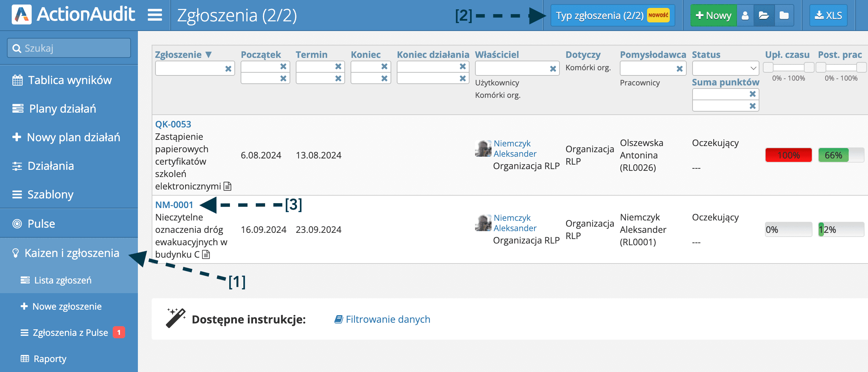Open Plany działań in the sidebar
Image resolution: width=868 pixels, height=372 pixels.
69,109
